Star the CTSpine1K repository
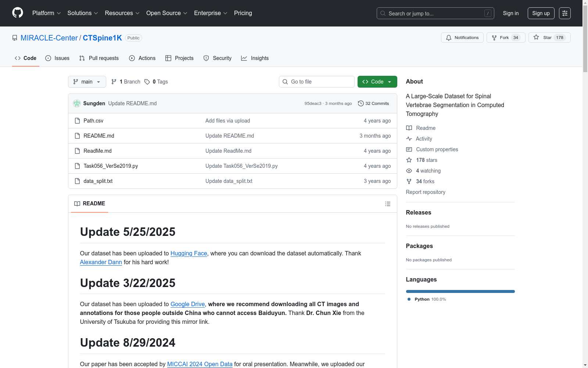 click(x=549, y=38)
